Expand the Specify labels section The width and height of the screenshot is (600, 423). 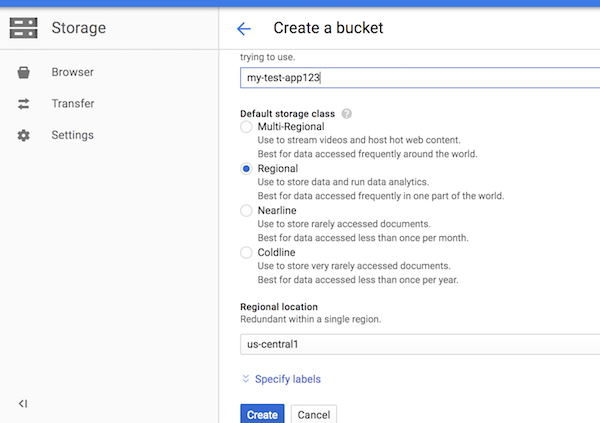click(x=287, y=379)
